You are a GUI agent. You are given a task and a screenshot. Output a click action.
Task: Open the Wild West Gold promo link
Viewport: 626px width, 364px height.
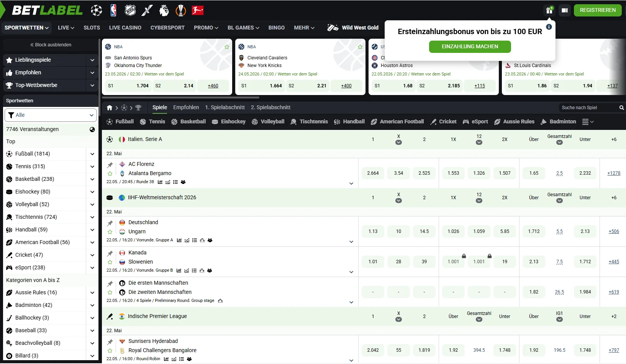[353, 28]
